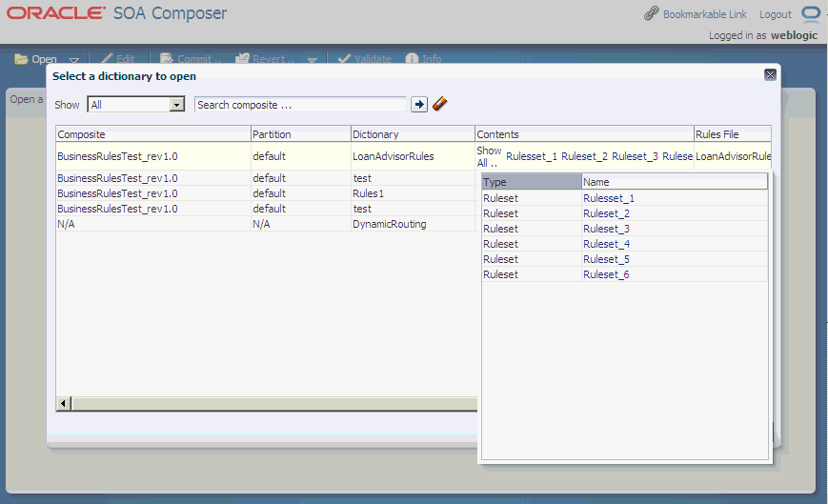
Task: Open Ruleset_6 in the popup list
Action: click(x=606, y=274)
